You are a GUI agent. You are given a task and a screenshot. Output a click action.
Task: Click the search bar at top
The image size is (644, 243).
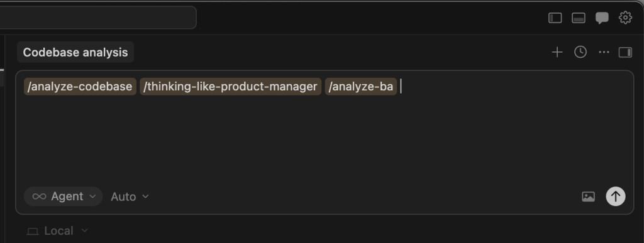[97, 18]
